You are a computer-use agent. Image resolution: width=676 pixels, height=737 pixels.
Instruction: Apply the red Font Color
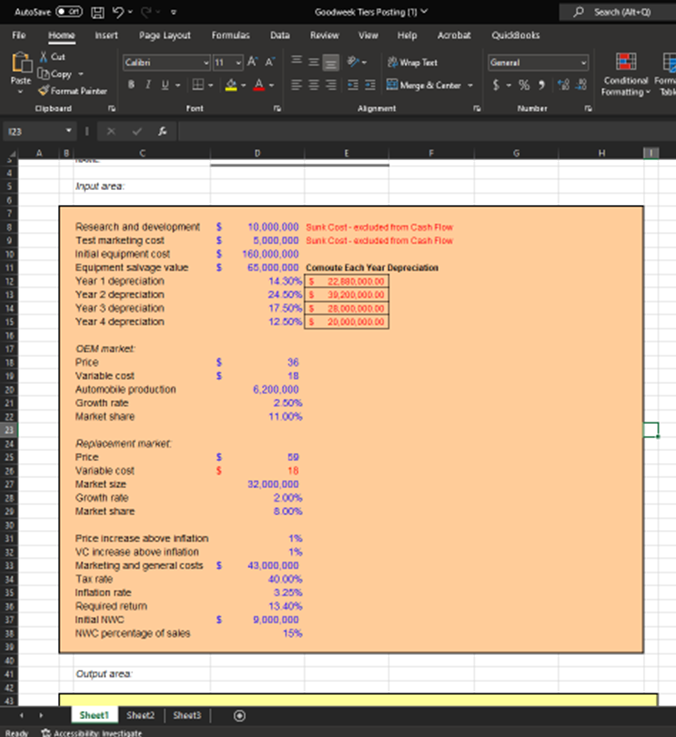259,85
